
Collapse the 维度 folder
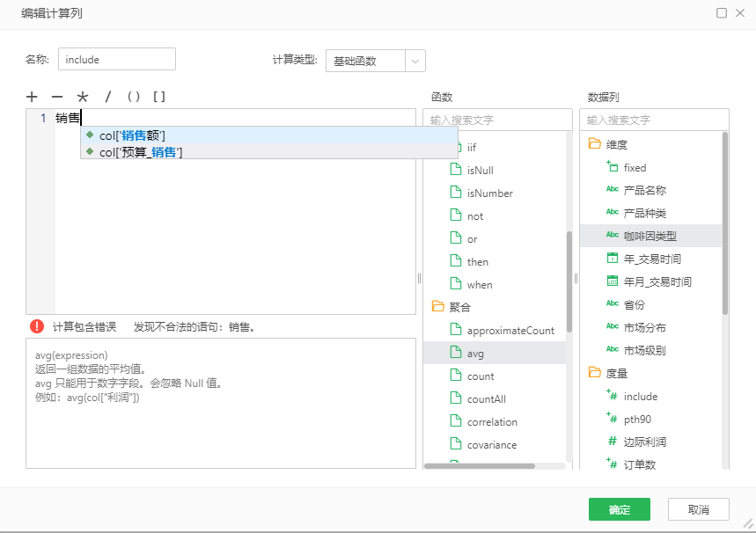(x=594, y=144)
